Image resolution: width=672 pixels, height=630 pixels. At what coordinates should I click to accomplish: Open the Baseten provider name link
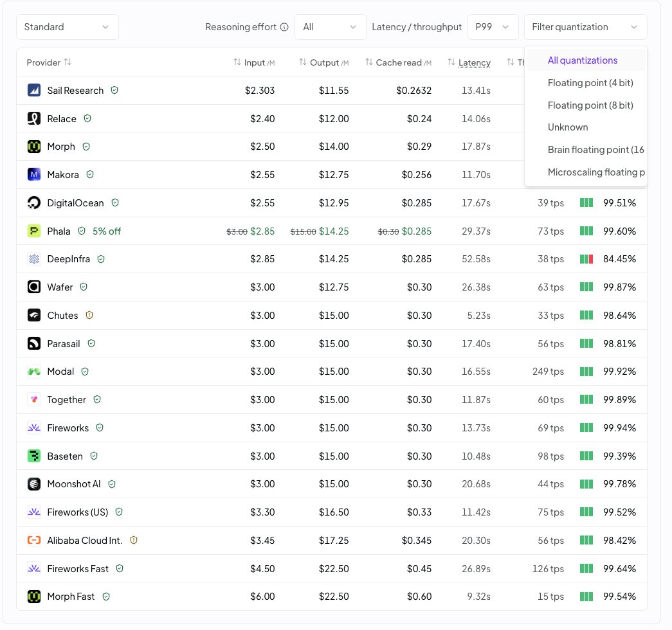(65, 456)
